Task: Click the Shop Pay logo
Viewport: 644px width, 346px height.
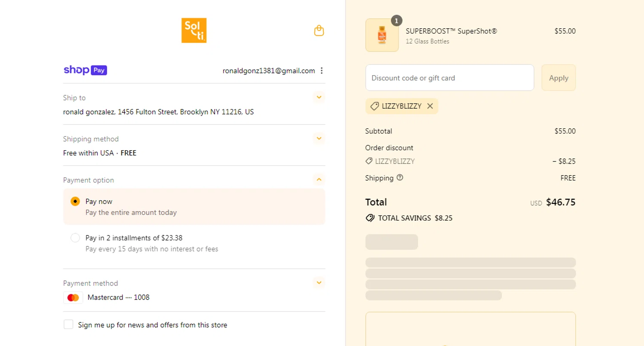Action: (x=85, y=70)
